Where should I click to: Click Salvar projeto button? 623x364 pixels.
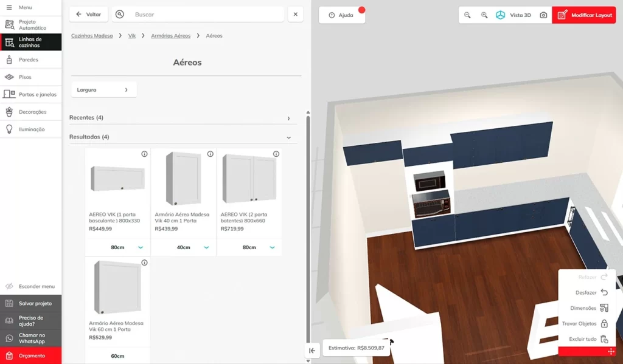pyautogui.click(x=30, y=303)
